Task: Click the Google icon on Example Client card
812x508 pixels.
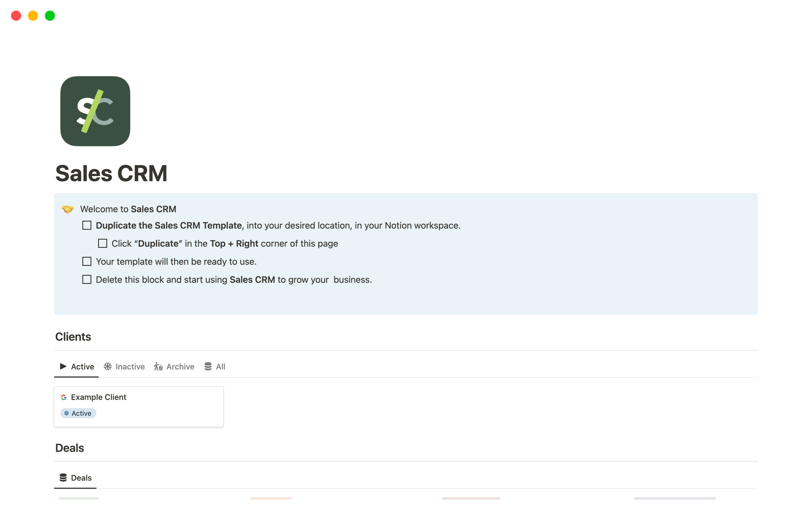Action: tap(64, 398)
